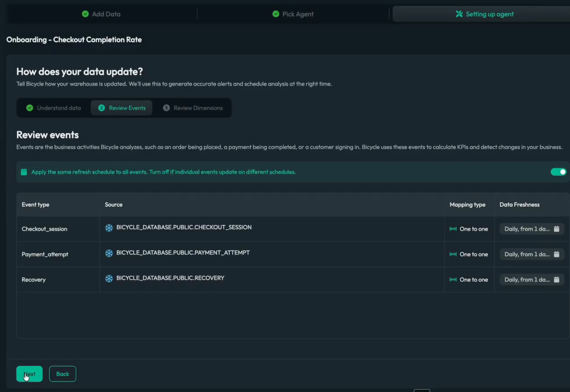Select the Setting up agent step
This screenshot has width=570, height=392.
click(x=481, y=14)
